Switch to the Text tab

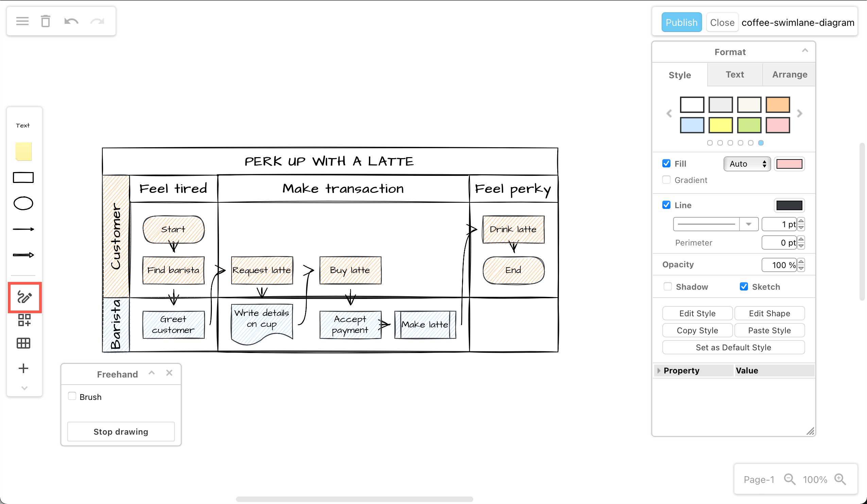coord(734,74)
